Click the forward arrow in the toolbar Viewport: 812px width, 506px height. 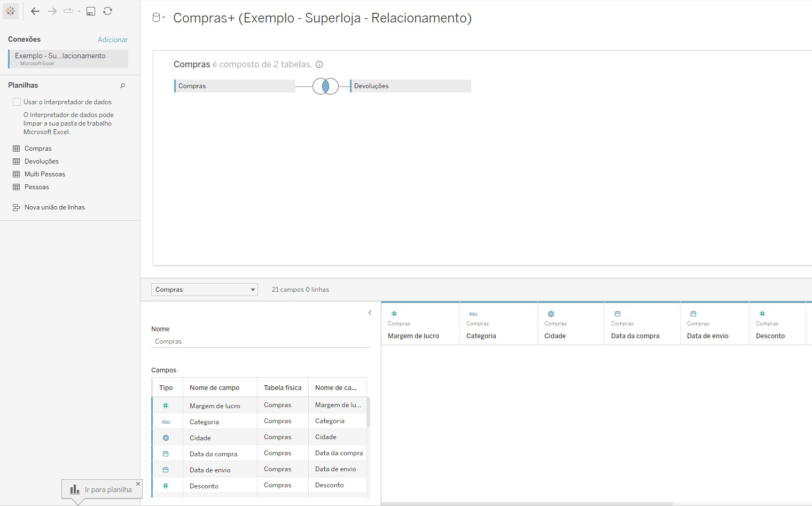(52, 11)
